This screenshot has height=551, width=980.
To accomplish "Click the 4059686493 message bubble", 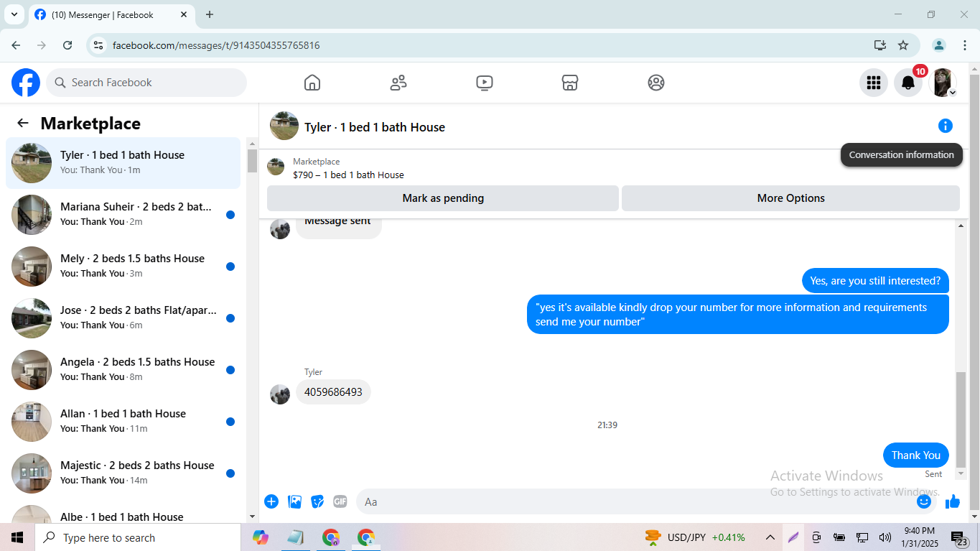I will [x=333, y=392].
